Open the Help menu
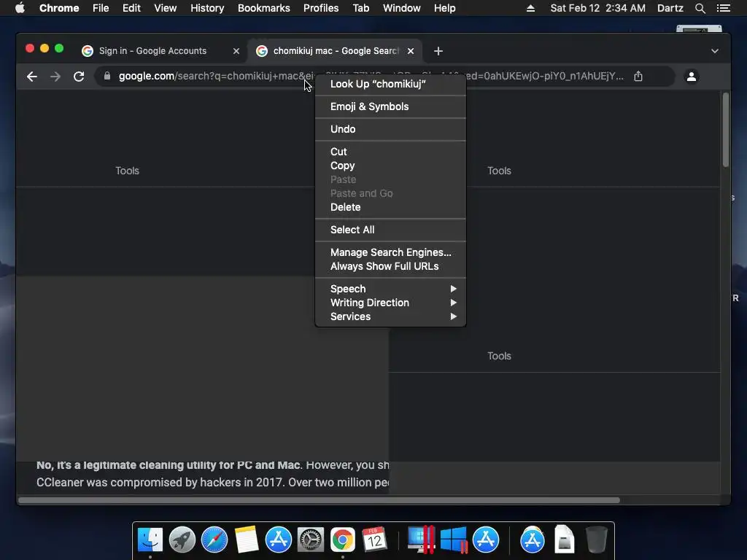 pyautogui.click(x=444, y=8)
